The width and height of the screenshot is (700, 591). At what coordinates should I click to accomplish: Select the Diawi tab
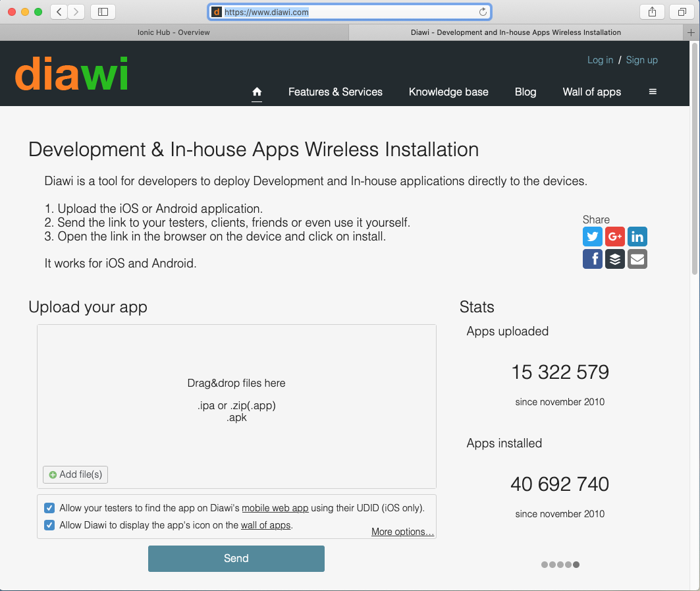point(516,32)
